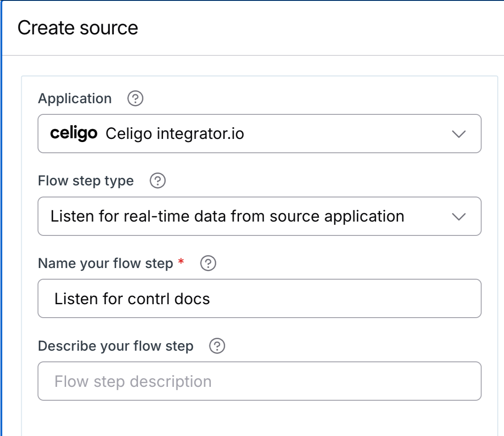504x436 pixels.
Task: Open help for Flow step type
Action: click(x=157, y=180)
